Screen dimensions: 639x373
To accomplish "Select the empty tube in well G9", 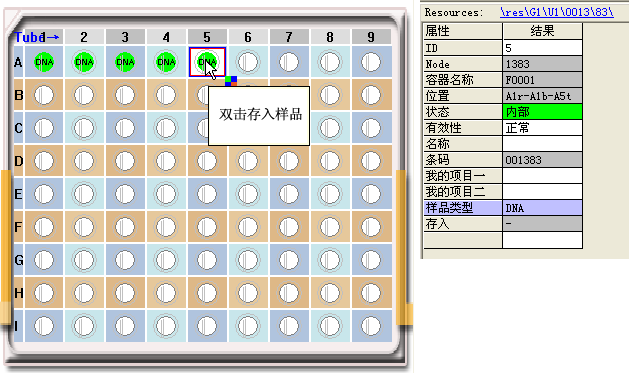I will [371, 260].
